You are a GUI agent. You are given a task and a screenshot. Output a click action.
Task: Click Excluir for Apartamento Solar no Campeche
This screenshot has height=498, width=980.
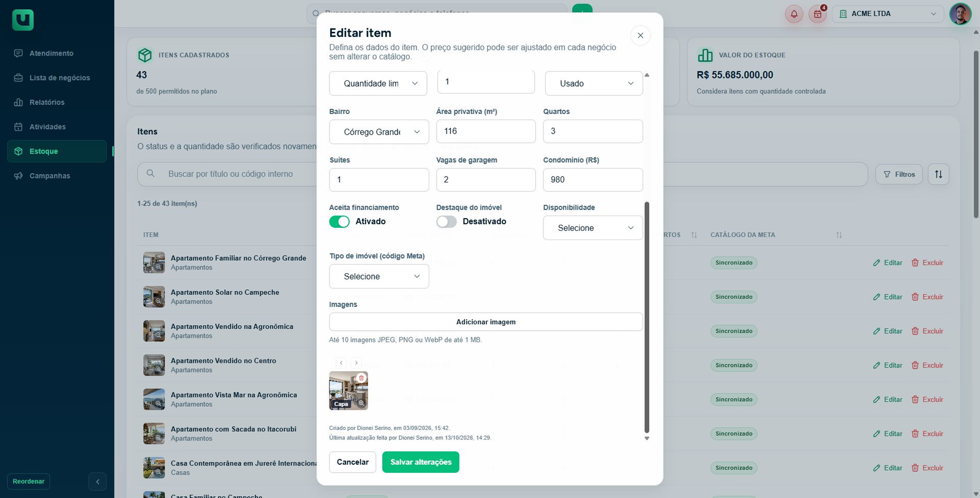point(927,297)
